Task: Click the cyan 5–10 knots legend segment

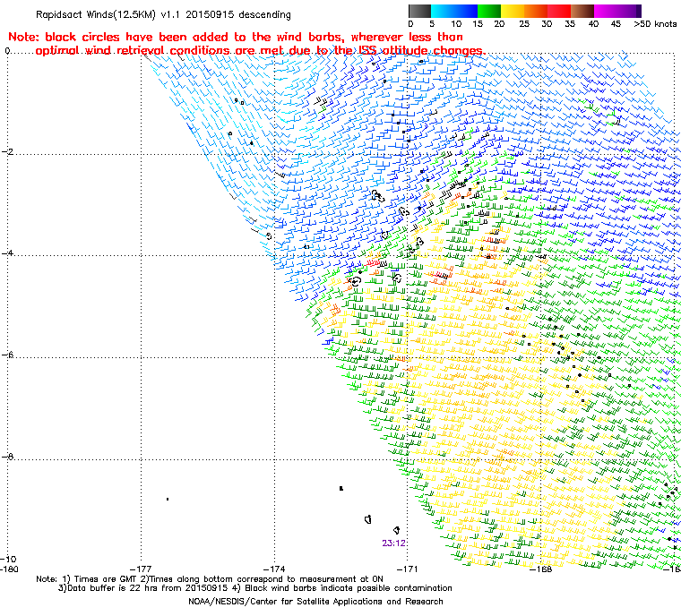Action: click(443, 11)
